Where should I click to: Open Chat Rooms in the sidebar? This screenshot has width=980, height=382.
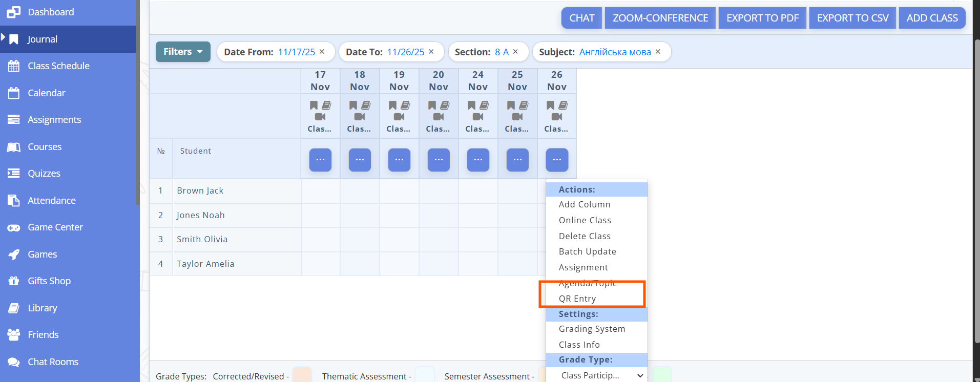(53, 362)
